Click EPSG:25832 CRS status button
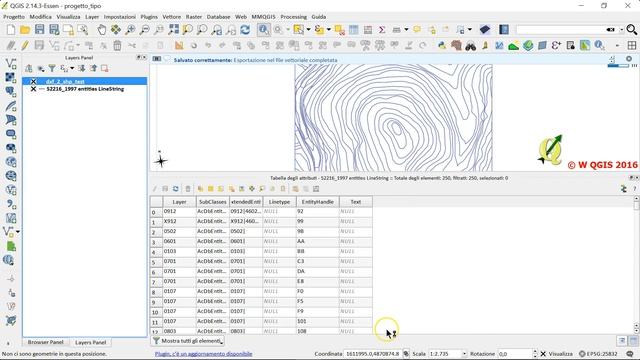Viewport: 640px width, 360px height. [x=598, y=353]
